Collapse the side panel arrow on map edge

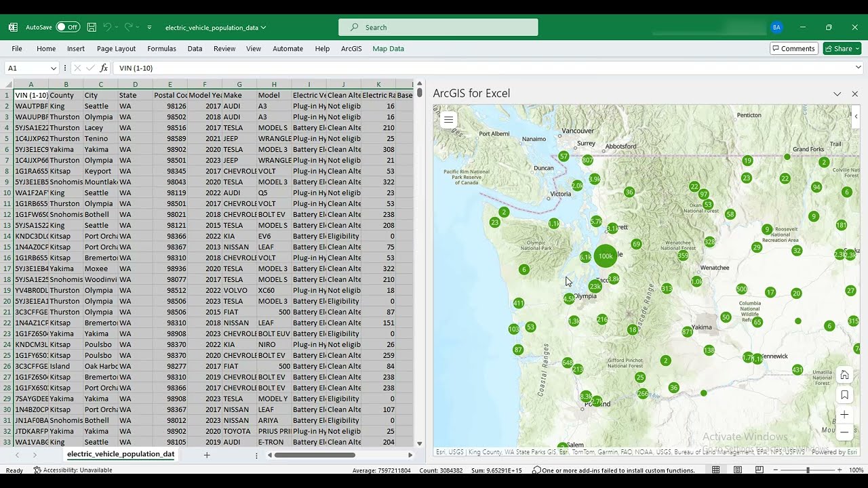(856, 117)
